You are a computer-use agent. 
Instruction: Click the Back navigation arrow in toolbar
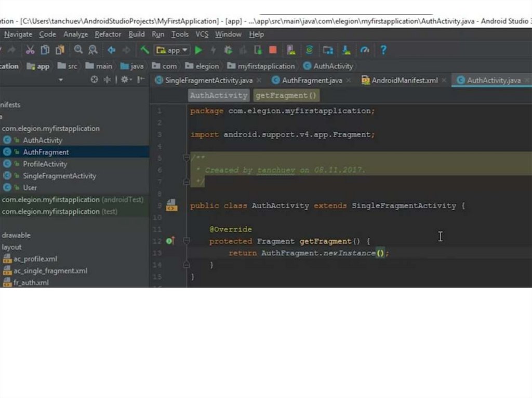tap(111, 50)
